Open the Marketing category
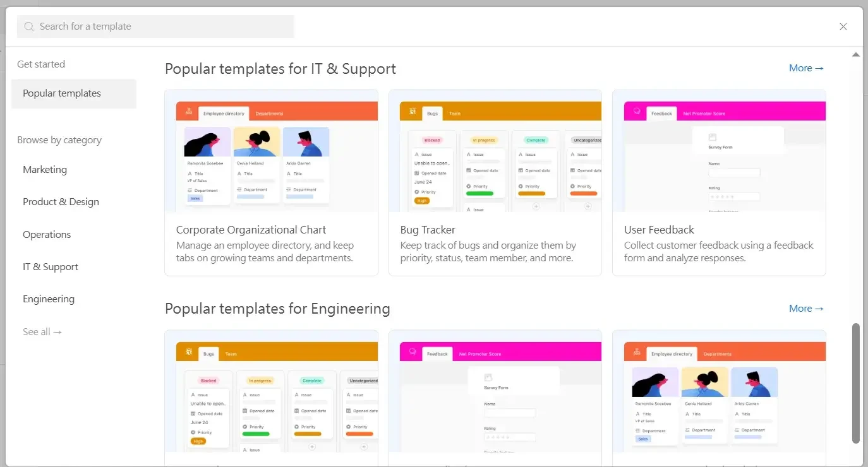 click(45, 170)
